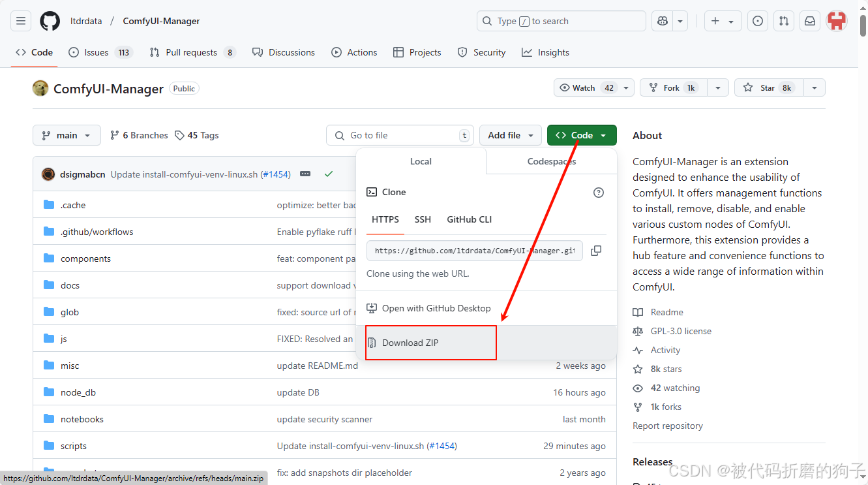Image resolution: width=868 pixels, height=485 pixels.
Task: Open the scripts folder
Action: click(x=74, y=446)
